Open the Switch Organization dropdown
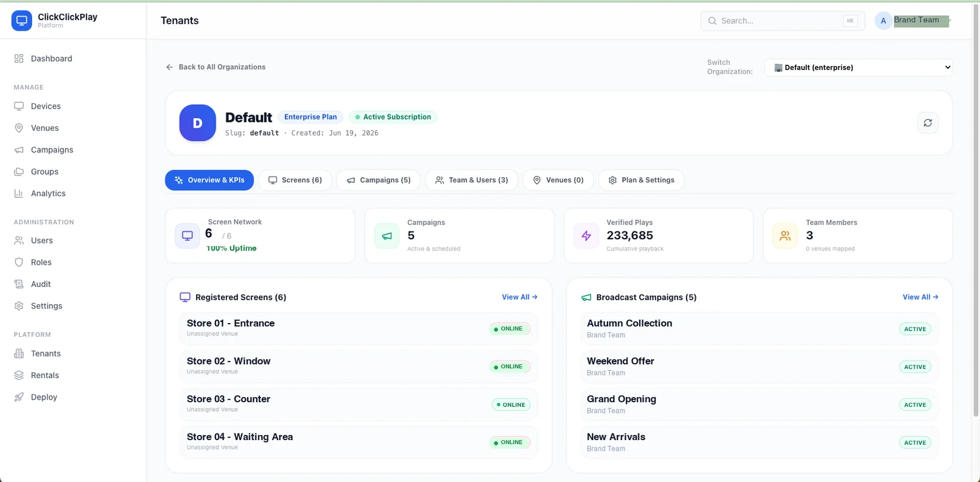980x482 pixels. [858, 67]
